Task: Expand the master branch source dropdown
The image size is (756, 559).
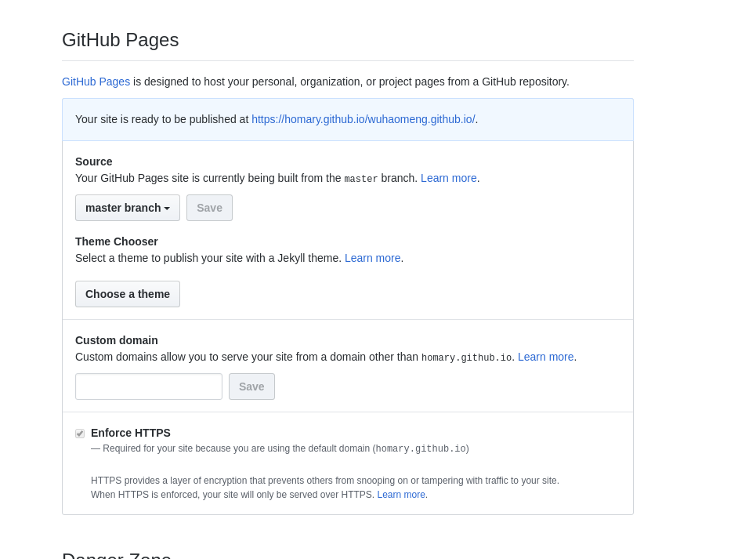Action: click(x=128, y=208)
